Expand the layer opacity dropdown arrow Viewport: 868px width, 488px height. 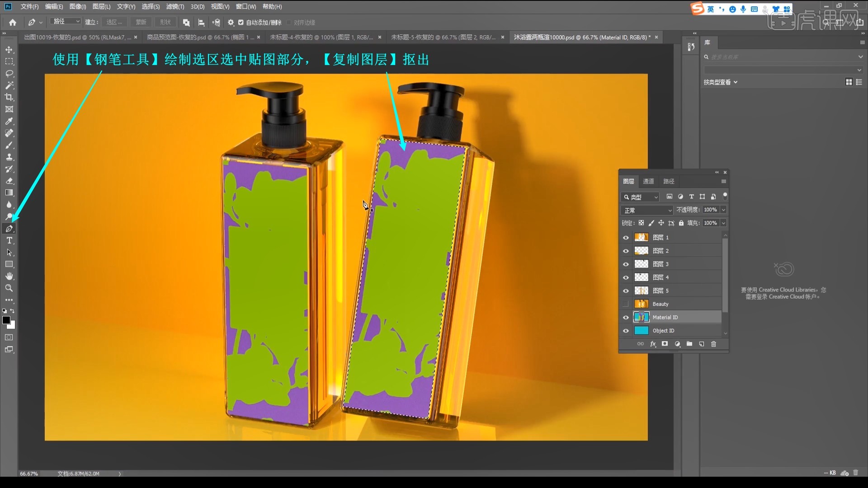(x=723, y=210)
